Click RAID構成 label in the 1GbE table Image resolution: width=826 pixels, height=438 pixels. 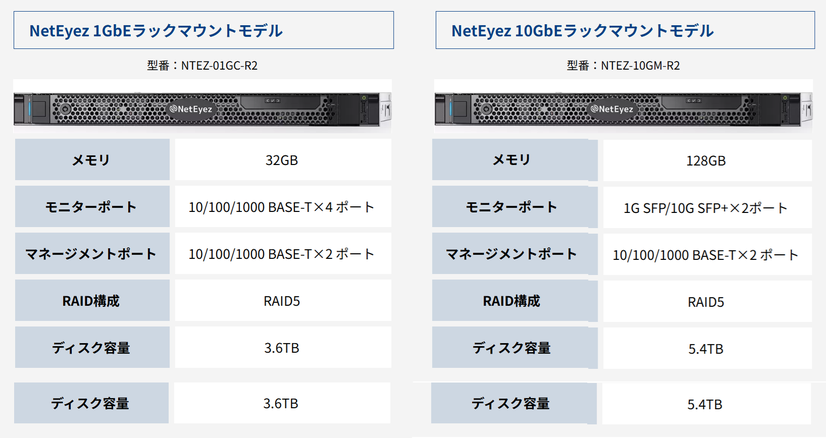point(92,300)
